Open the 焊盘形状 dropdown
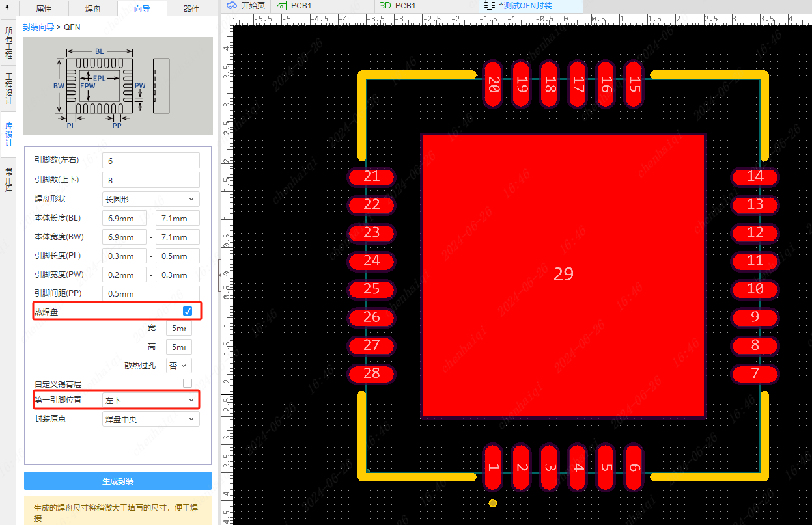The height and width of the screenshot is (525, 812). (x=150, y=199)
